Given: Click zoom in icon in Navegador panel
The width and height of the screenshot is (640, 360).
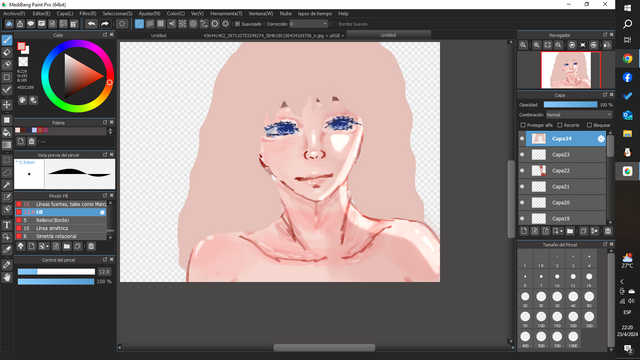Looking at the screenshot, I should (523, 45).
